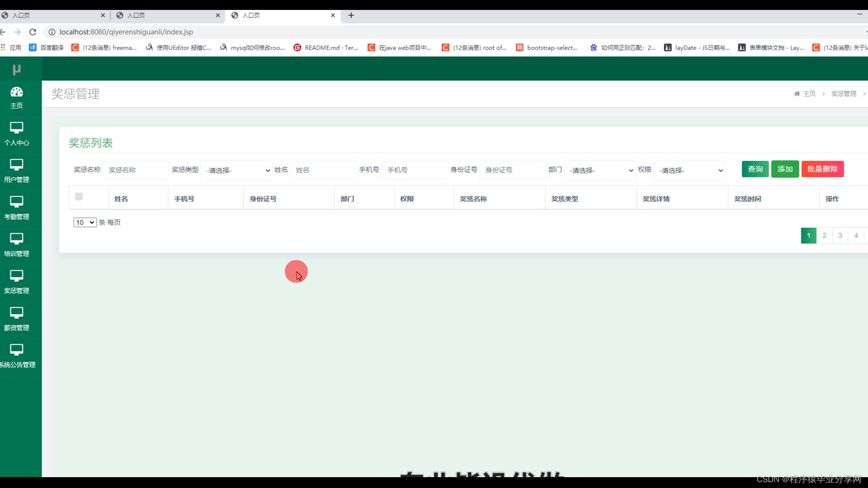Click the 奖惩名称 input field
Viewport: 868px width, 488px height.
point(136,170)
